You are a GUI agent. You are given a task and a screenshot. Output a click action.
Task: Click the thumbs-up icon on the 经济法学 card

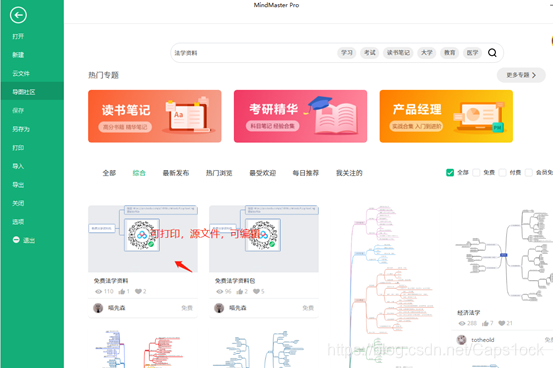[485, 323]
